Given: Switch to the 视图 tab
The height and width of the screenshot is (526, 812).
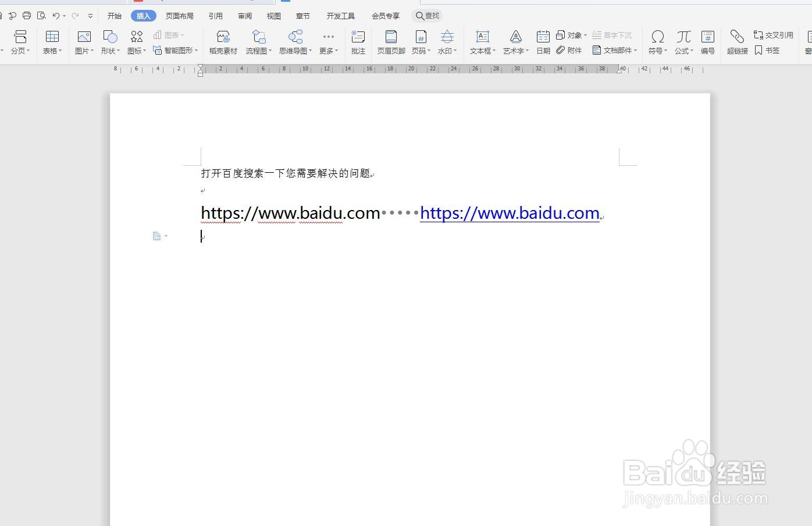Looking at the screenshot, I should (274, 16).
